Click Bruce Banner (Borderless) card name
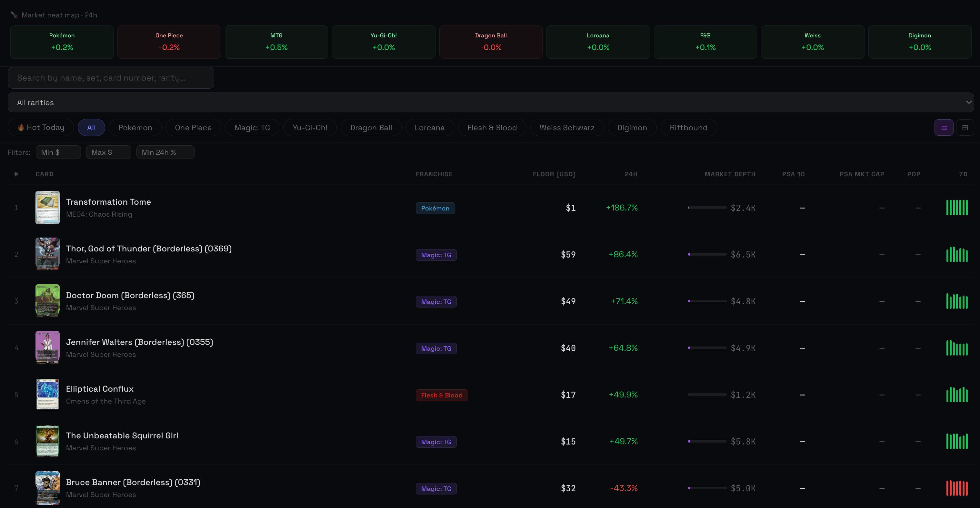This screenshot has width=980, height=508. coord(133,483)
